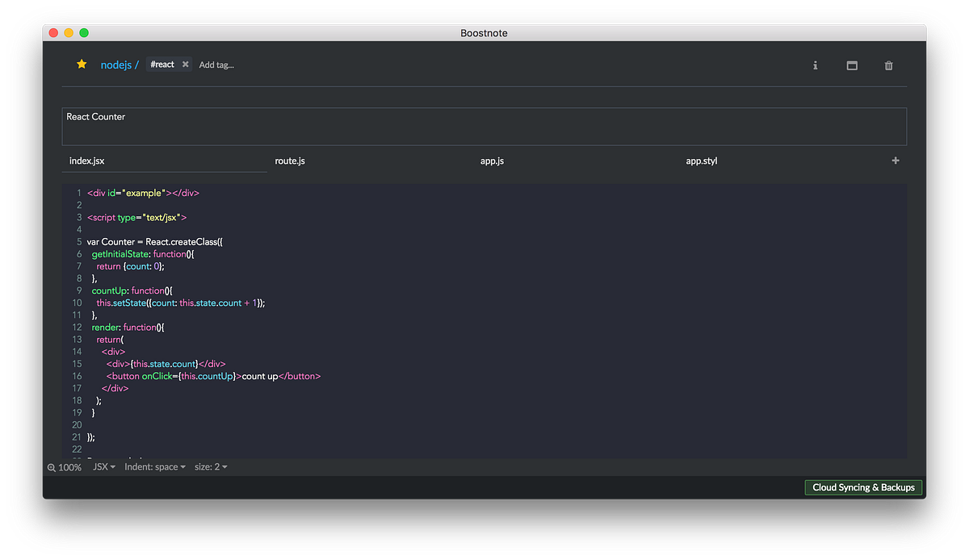Add a new snippet tab with plus
Screen dimensions: 969x560
pyautogui.click(x=896, y=161)
